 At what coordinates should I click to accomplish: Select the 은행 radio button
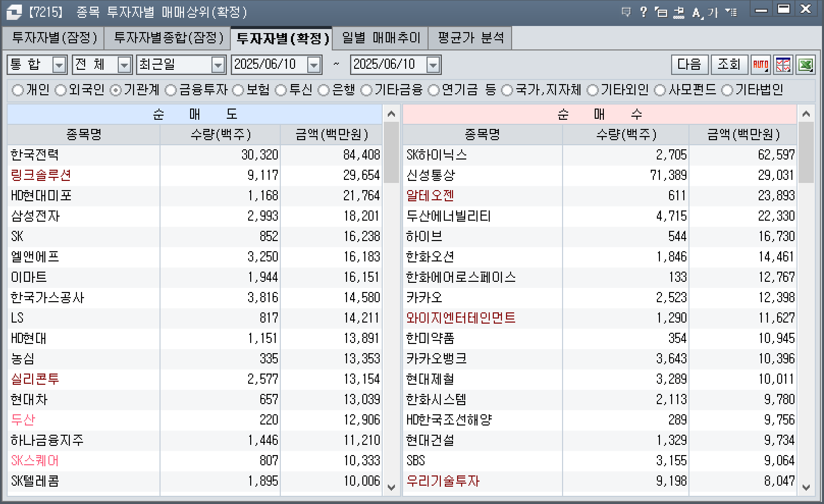324,90
